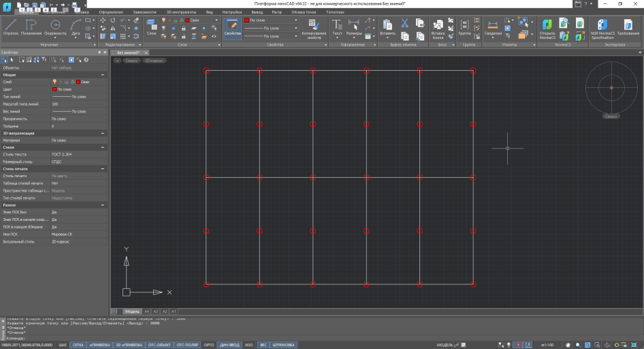Click the rotate tool in Редактирование
644x349 pixels.
point(113,20)
